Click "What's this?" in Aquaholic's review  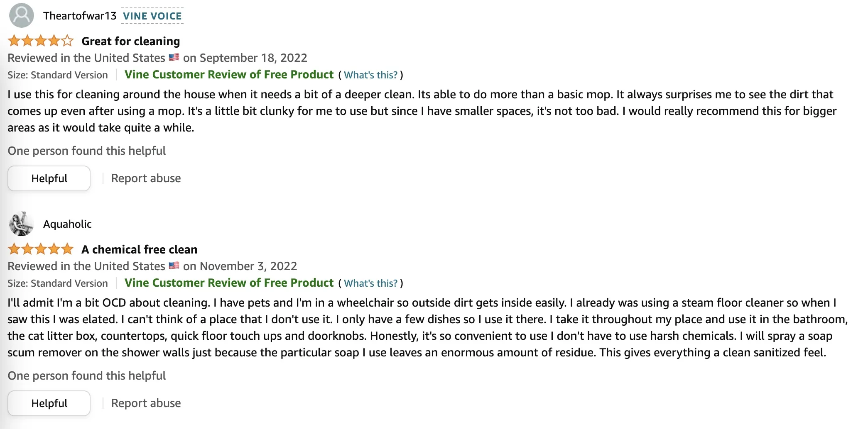(x=370, y=283)
